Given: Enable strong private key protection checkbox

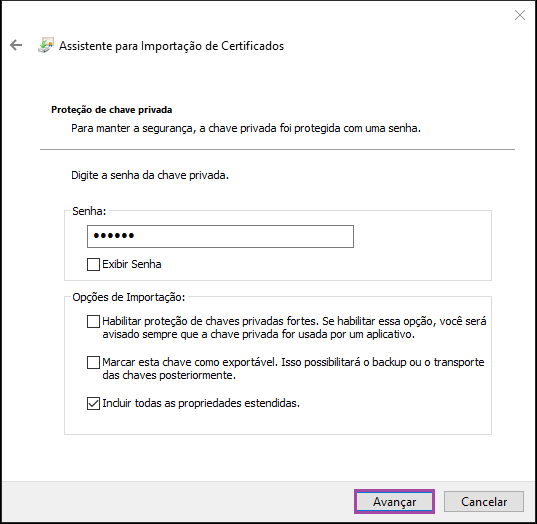Looking at the screenshot, I should point(93,322).
